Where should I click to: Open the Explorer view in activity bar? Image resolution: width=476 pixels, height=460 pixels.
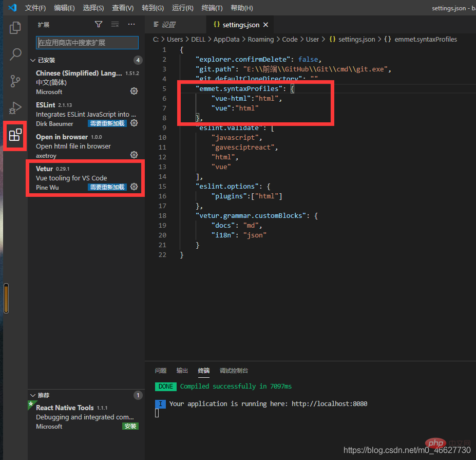15,28
